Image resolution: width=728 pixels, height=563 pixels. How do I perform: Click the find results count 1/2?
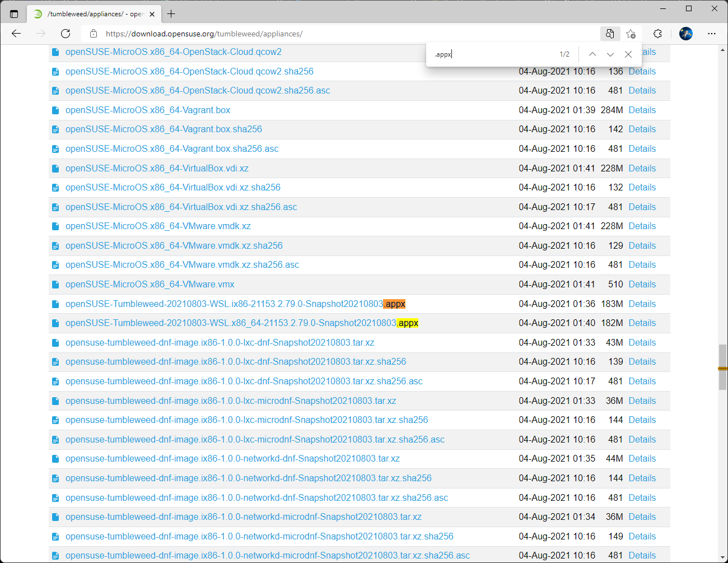(564, 54)
